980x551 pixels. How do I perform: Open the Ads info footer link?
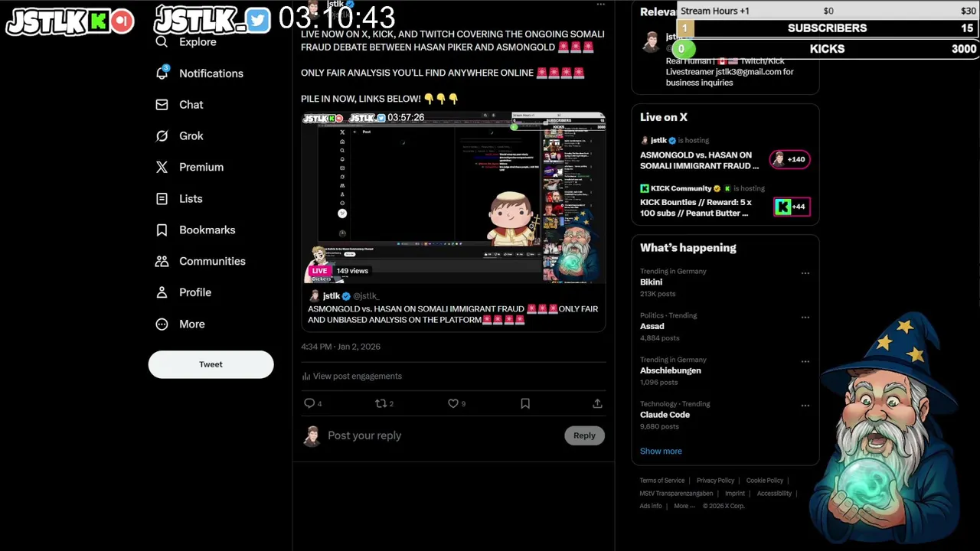(651, 507)
